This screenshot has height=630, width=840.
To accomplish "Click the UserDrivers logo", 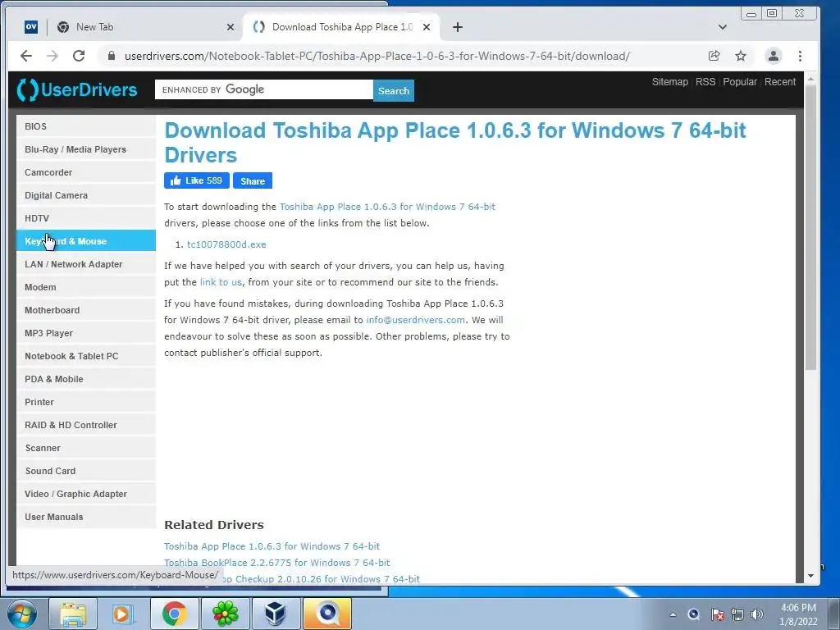I will pos(77,89).
